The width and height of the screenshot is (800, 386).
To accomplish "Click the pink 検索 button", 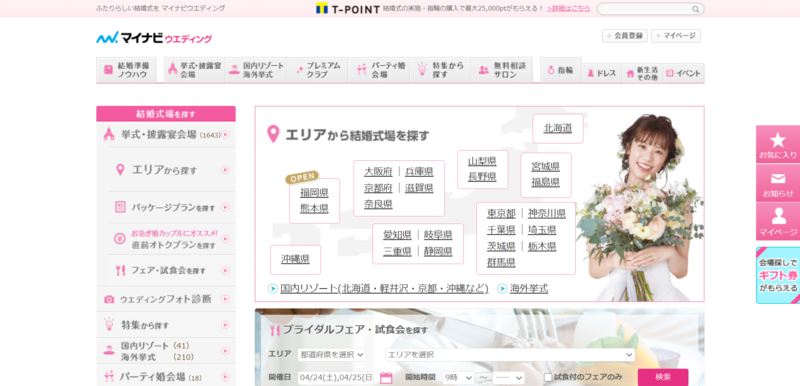I will (663, 377).
